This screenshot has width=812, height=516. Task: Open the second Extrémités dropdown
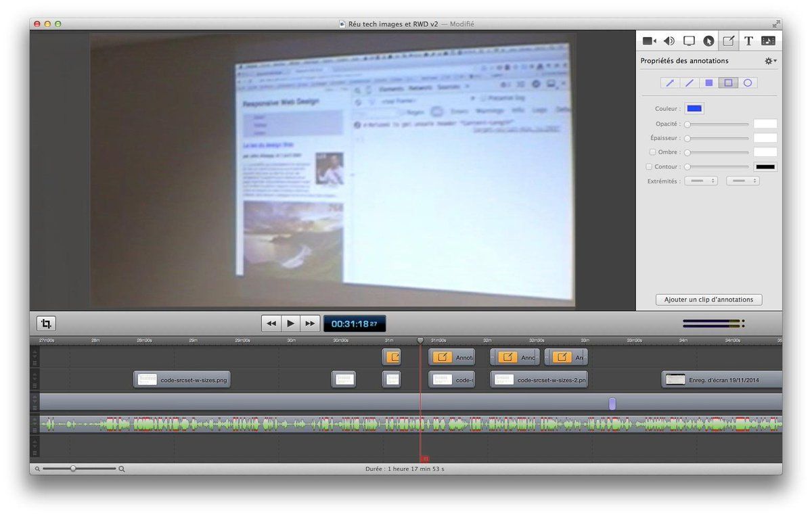pos(743,181)
